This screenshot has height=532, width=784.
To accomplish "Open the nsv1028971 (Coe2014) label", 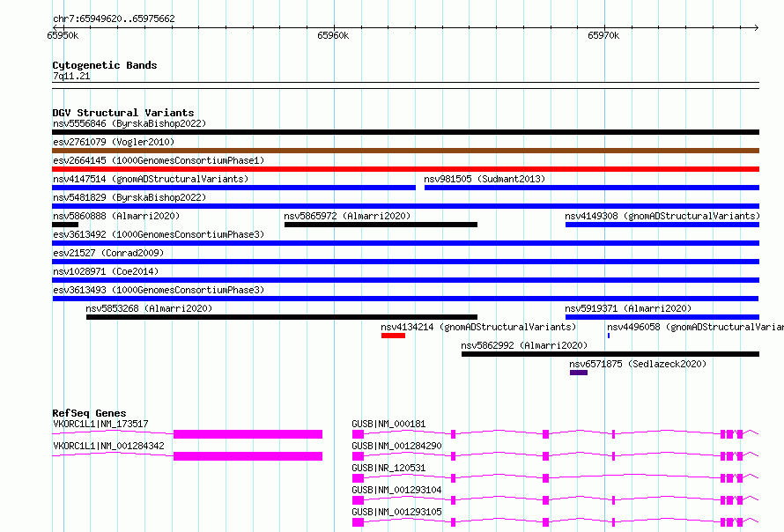I will tap(106, 271).
